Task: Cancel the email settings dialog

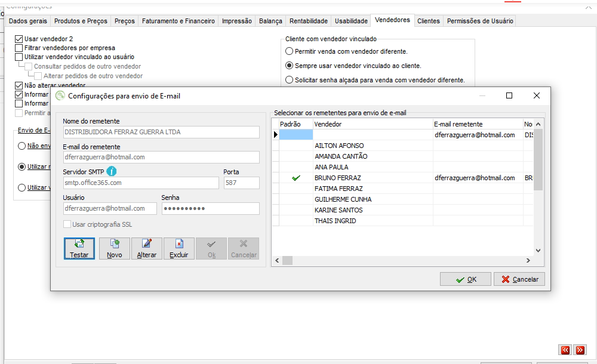Action: 519,279
